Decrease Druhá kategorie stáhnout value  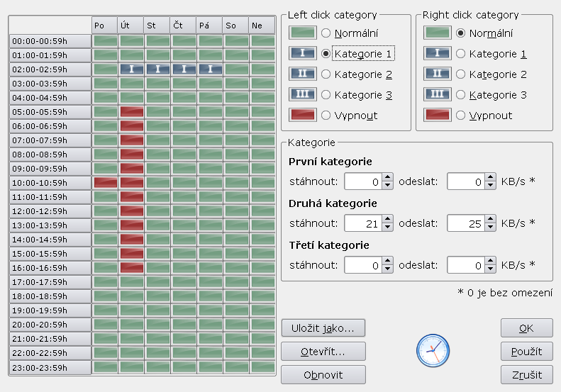387,227
